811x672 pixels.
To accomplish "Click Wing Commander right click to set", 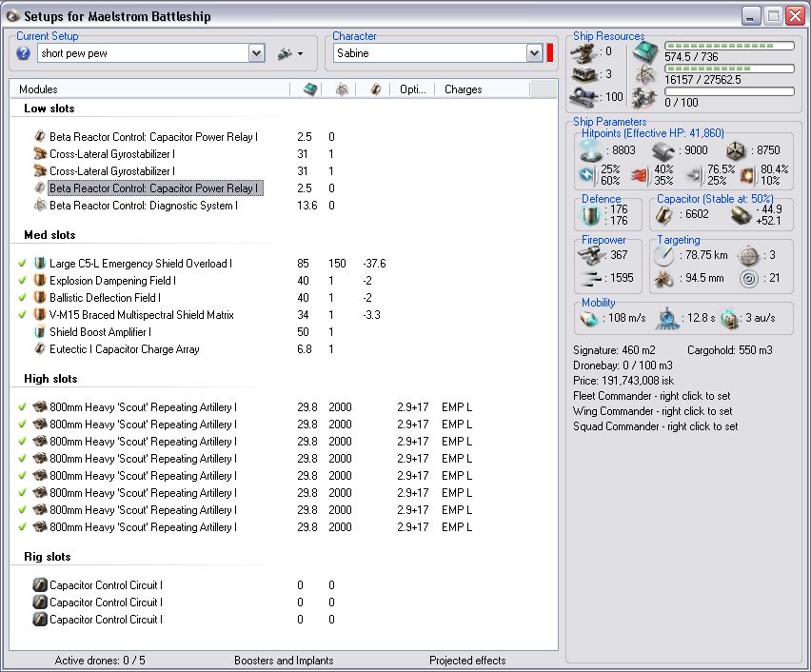I will pyautogui.click(x=653, y=411).
